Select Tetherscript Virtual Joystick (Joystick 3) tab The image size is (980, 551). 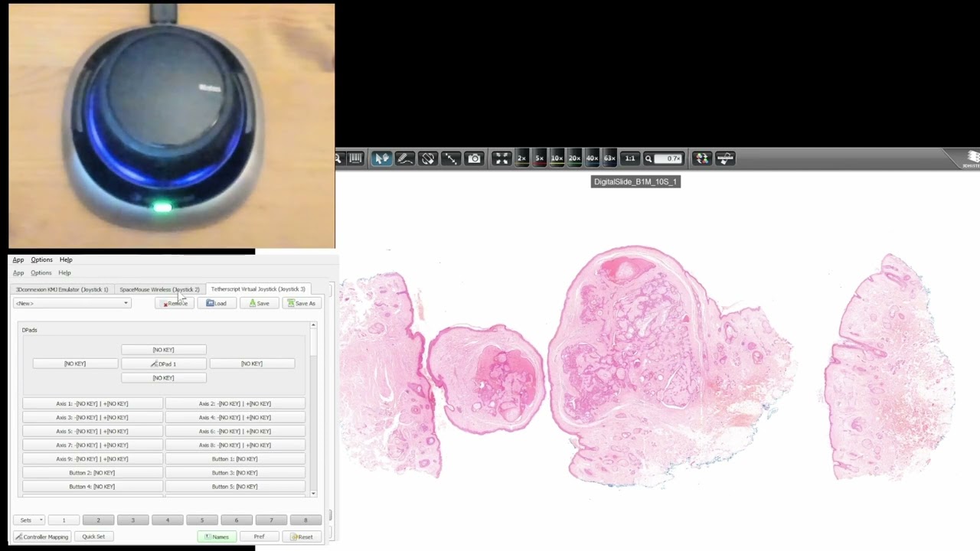(258, 289)
